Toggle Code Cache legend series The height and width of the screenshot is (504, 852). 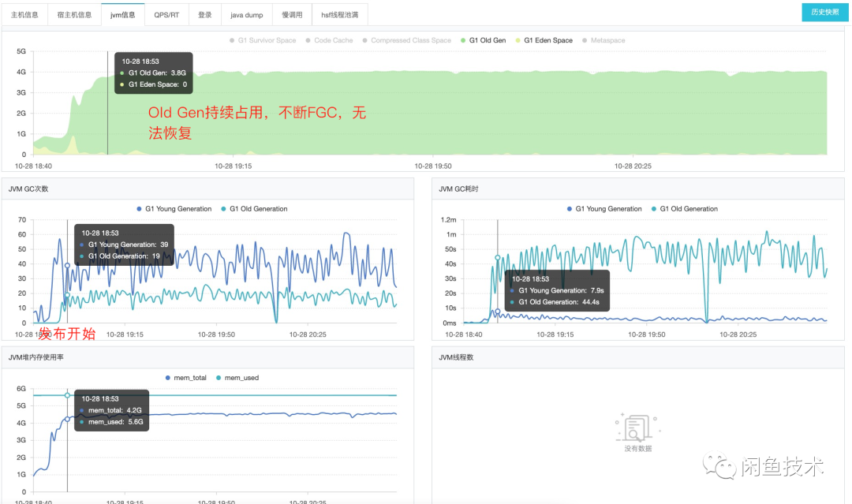click(329, 40)
